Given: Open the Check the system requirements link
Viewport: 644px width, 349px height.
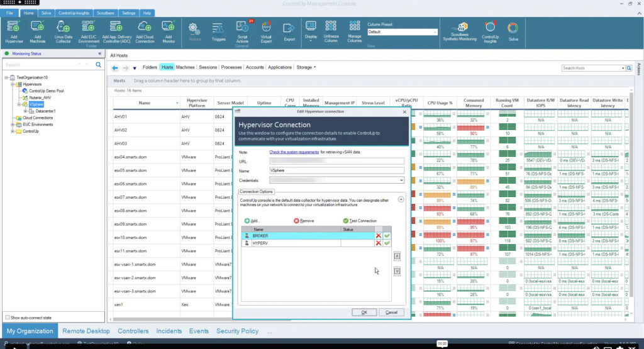Looking at the screenshot, I should (294, 152).
